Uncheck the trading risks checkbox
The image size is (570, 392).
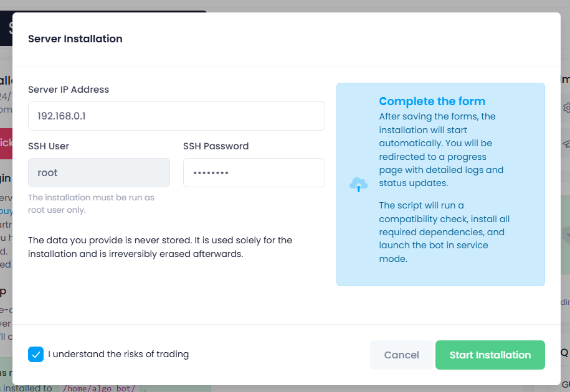coord(36,354)
